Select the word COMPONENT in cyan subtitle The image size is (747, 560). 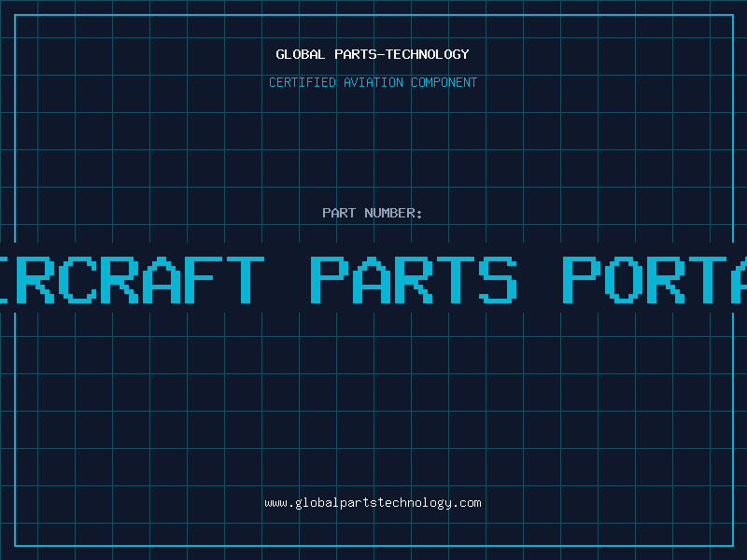pos(444,82)
